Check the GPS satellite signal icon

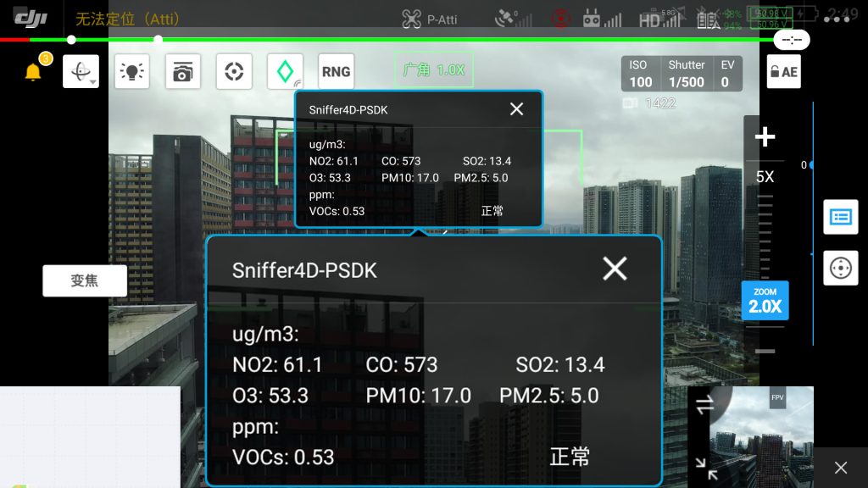(513, 19)
